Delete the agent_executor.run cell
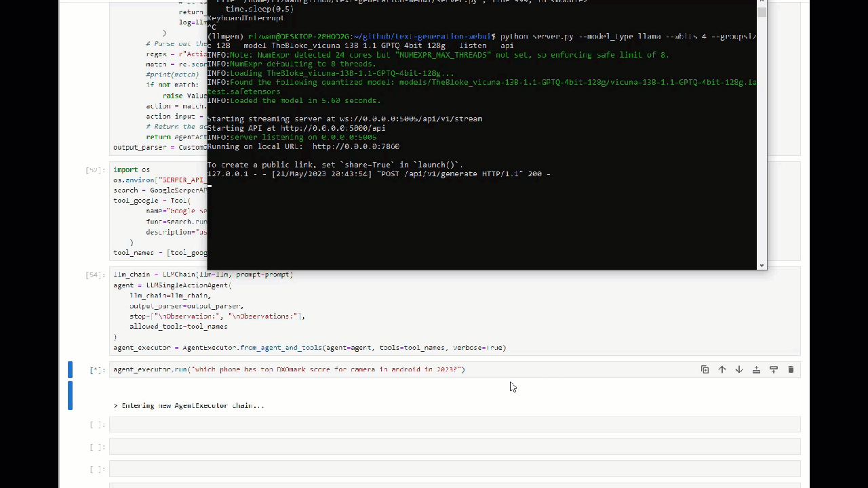 (791, 369)
